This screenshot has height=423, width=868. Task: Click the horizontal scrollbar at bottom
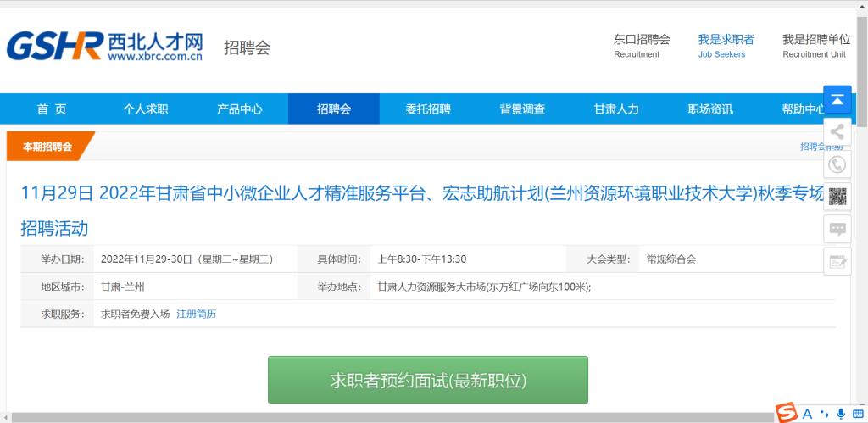click(387, 417)
